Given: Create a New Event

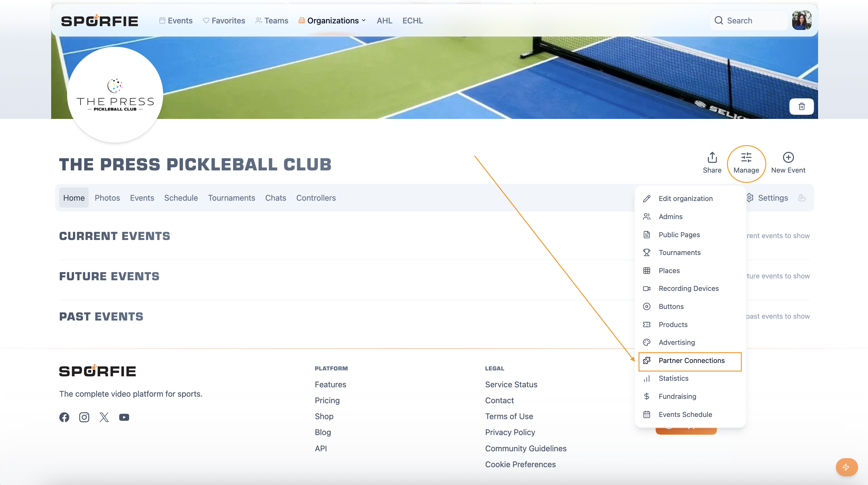Looking at the screenshot, I should (788, 163).
